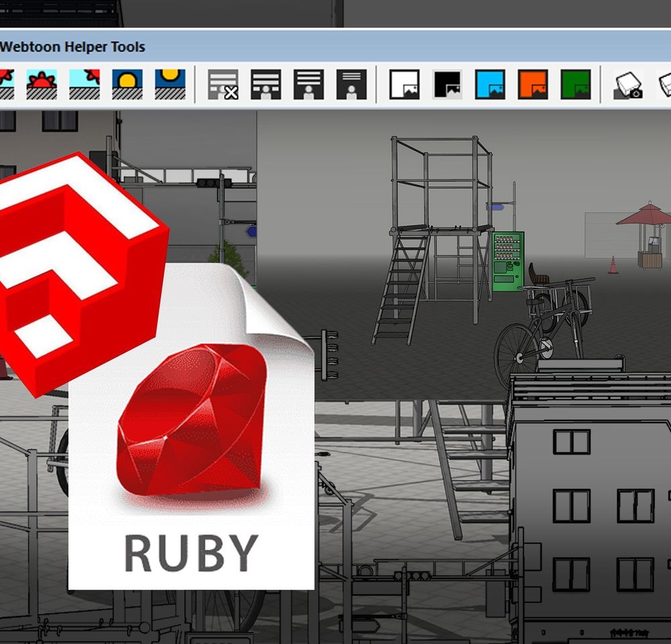Viewport: 671px width, 644px height.
Task: Set white background image icon
Action: [x=405, y=85]
